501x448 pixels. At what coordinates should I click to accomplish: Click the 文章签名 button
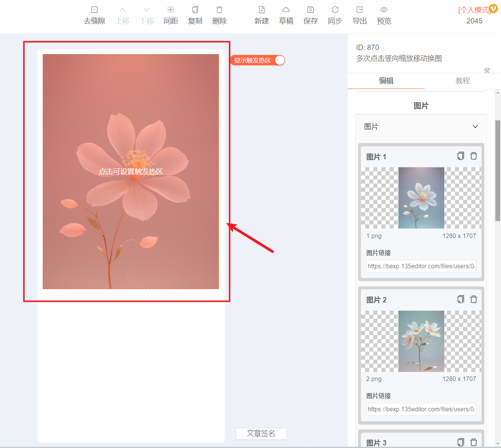(x=261, y=434)
